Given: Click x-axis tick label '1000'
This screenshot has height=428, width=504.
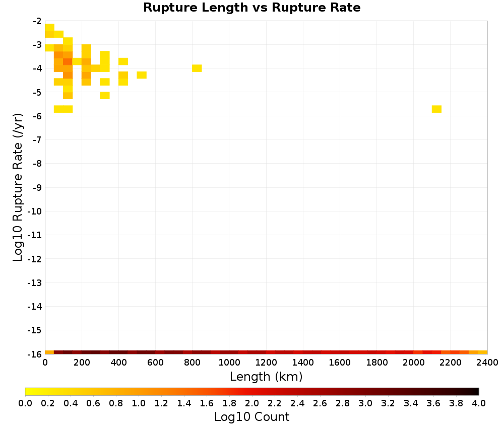Looking at the screenshot, I should (229, 363).
